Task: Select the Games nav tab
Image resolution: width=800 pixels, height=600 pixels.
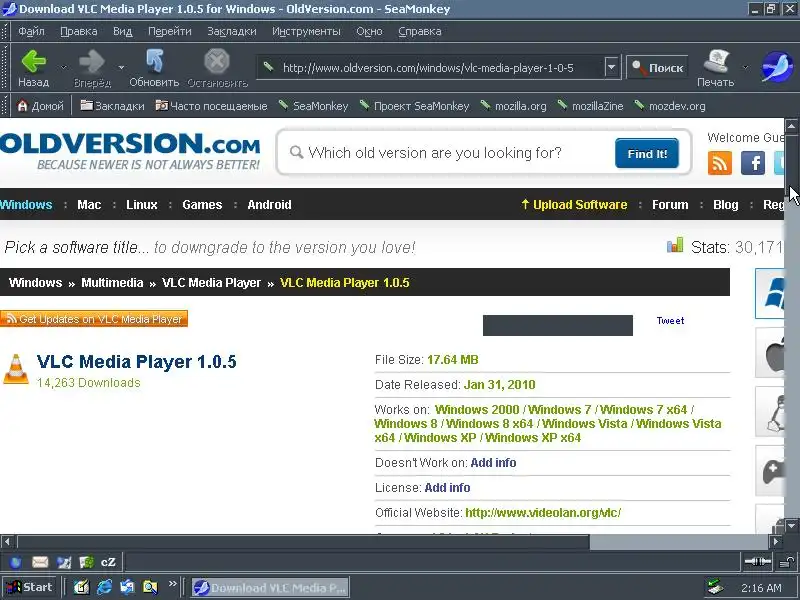Action: point(202,205)
